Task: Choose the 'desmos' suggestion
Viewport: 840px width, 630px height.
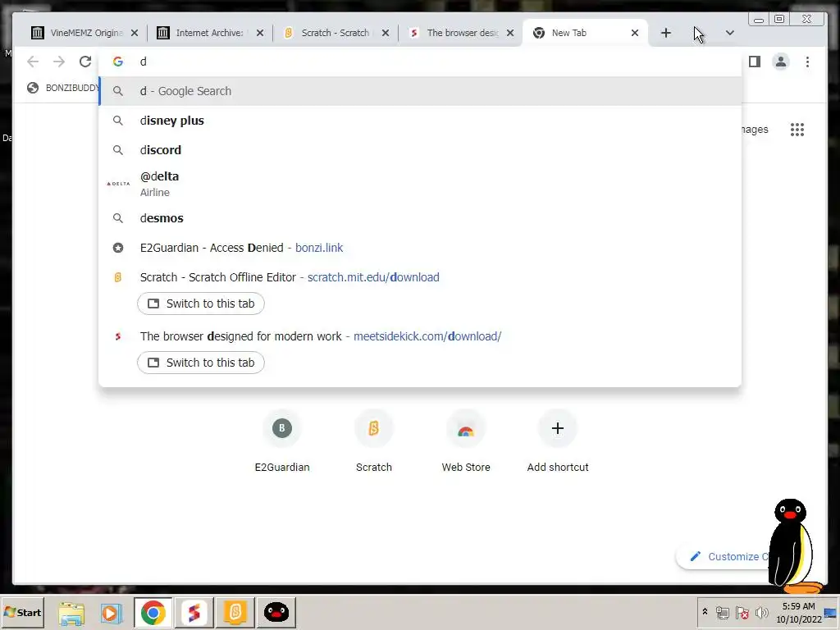Action: 421,218
